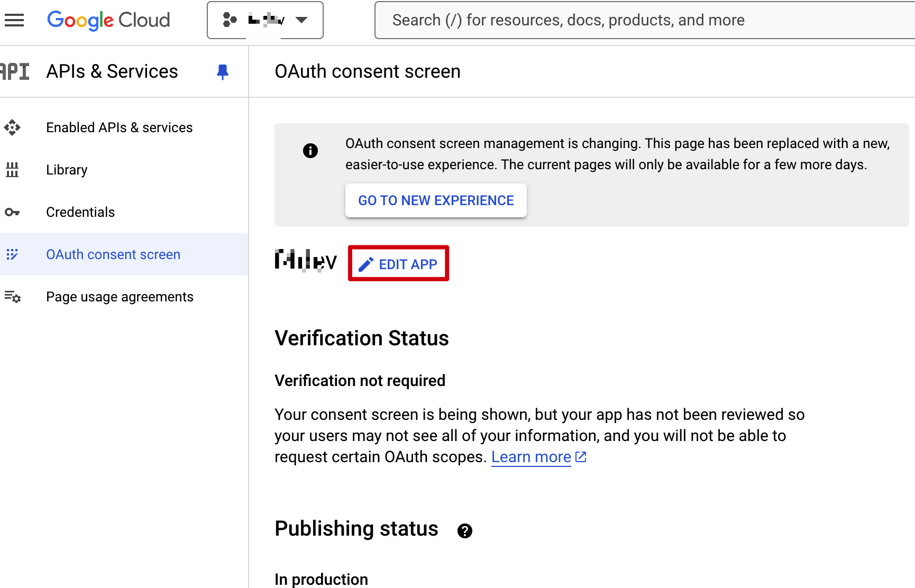Expand project picker using the arrow
The height and width of the screenshot is (588, 915).
[x=301, y=20]
